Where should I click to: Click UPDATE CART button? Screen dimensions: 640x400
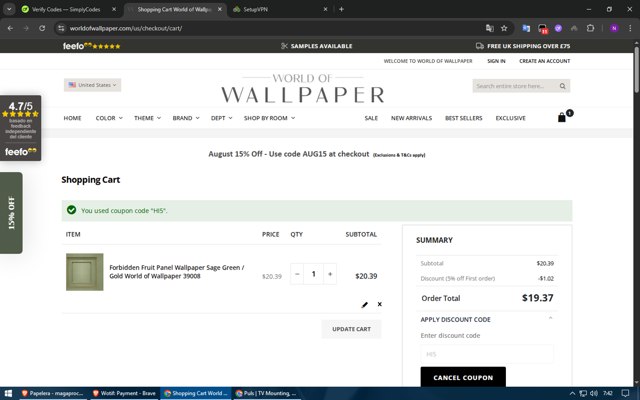(x=351, y=329)
